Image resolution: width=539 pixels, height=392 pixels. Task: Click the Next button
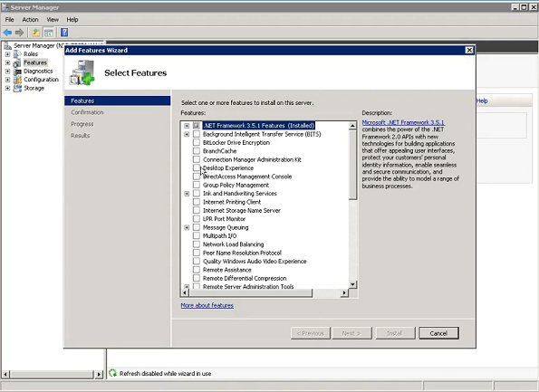[351, 333]
